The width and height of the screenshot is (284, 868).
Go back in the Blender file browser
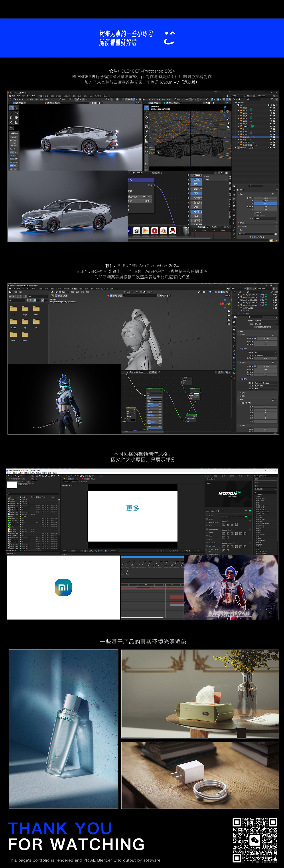(10, 296)
